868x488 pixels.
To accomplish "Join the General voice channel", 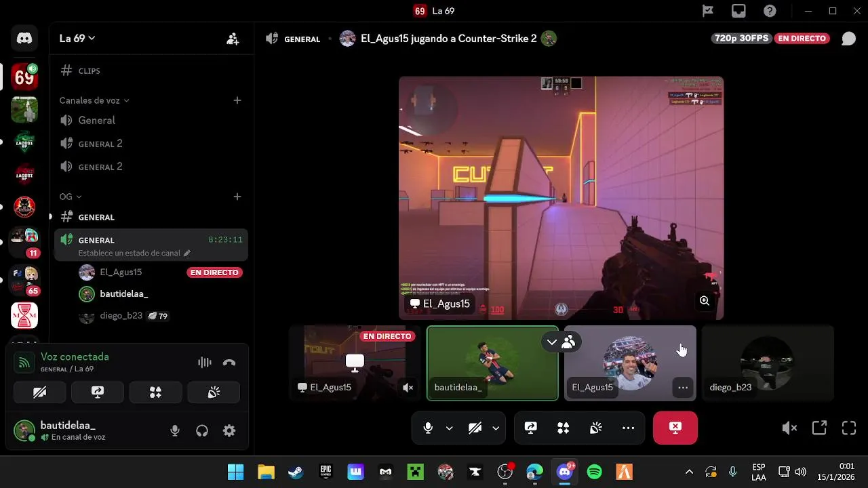I will point(151,120).
